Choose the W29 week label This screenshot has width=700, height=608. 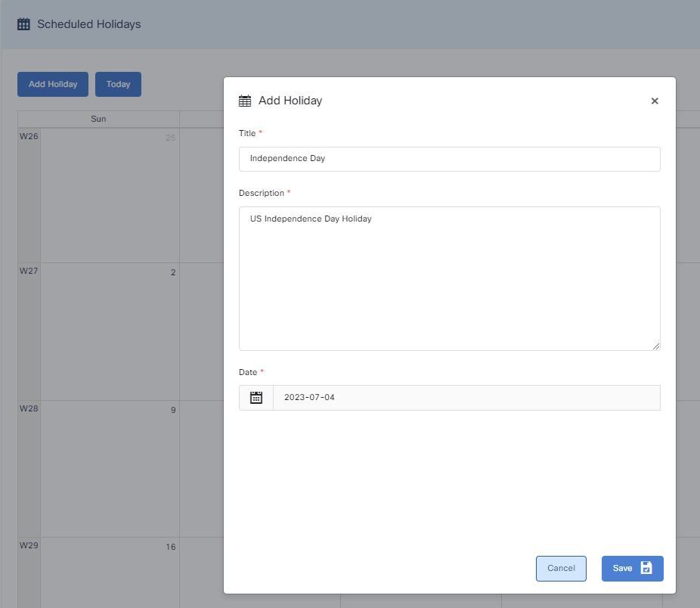click(x=29, y=545)
